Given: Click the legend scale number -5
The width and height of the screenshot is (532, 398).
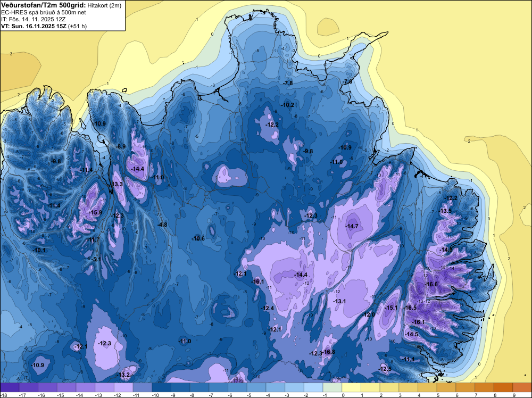Looking at the screenshot, I should [x=250, y=395].
